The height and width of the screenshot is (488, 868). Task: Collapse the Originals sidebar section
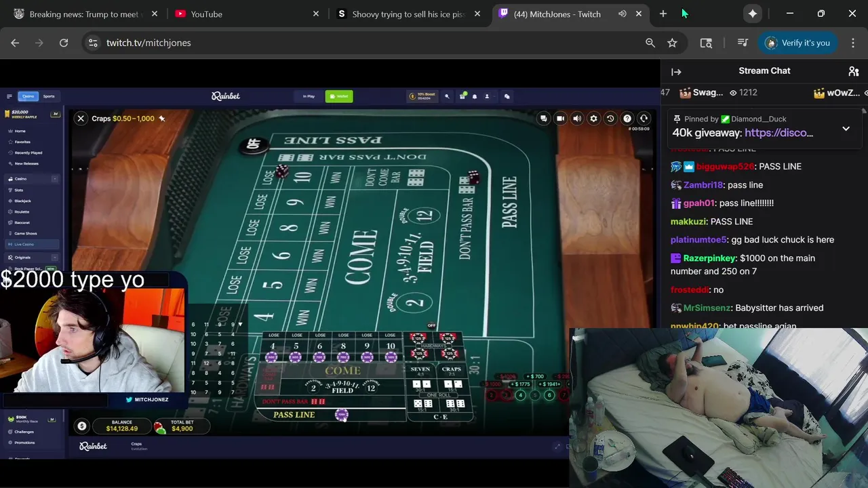[x=55, y=258]
